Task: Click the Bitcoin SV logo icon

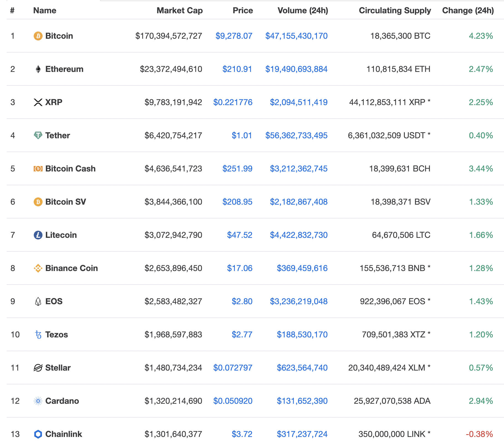Action: [38, 202]
